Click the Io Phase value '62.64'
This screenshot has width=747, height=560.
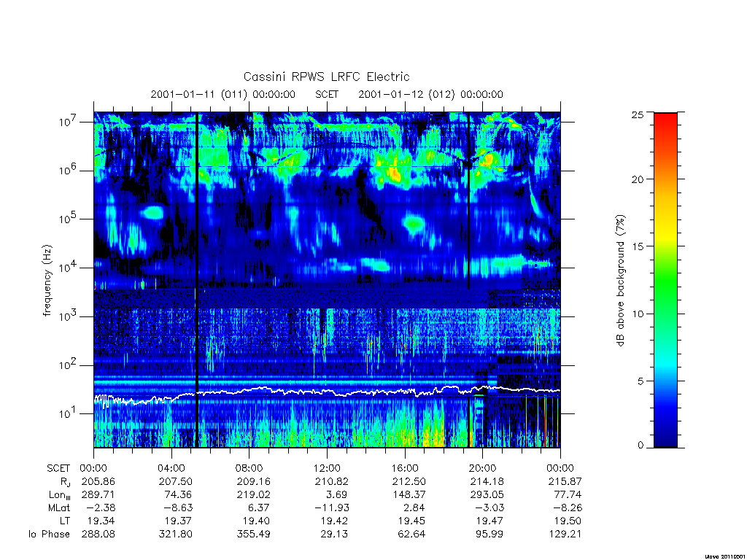tap(411, 534)
